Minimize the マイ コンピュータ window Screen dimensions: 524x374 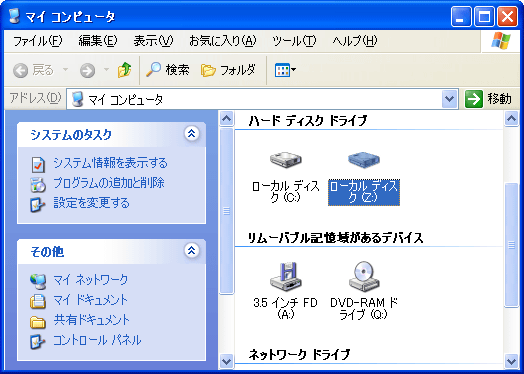tap(461, 17)
